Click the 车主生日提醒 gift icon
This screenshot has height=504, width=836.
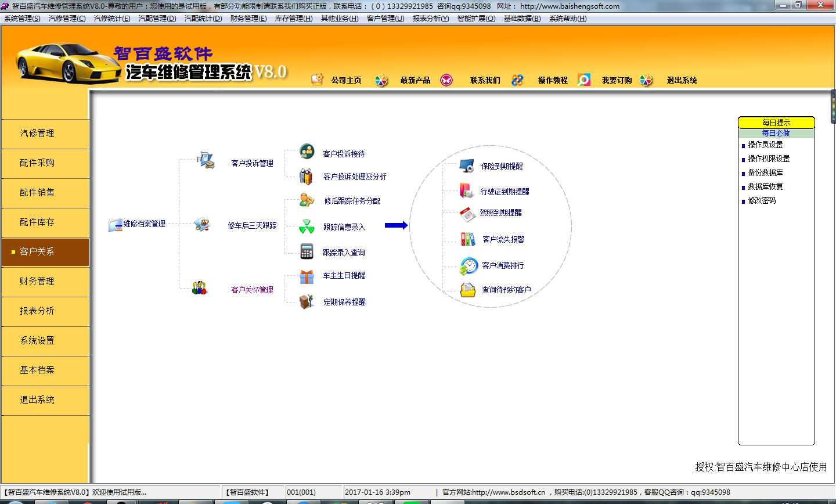[307, 276]
